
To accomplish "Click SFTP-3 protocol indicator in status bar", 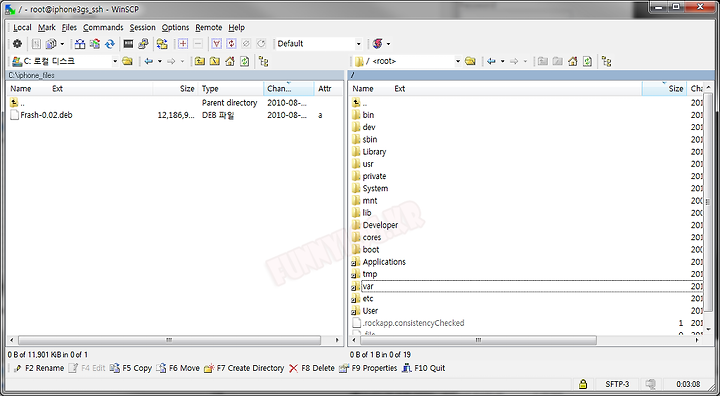I will coord(617,384).
